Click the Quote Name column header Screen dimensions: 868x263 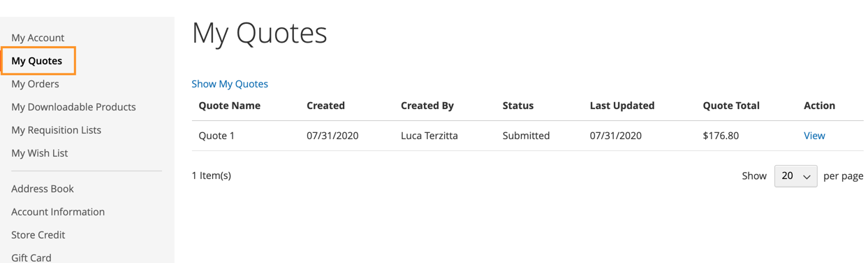(x=230, y=106)
